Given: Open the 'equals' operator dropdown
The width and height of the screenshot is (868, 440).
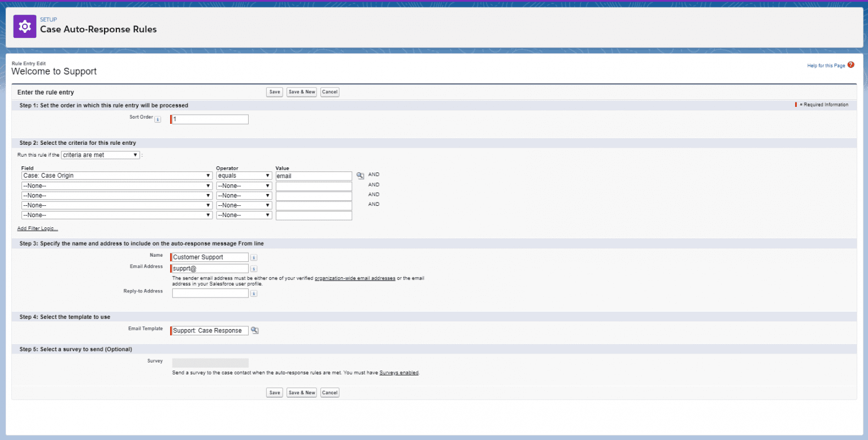Looking at the screenshot, I should 244,176.
